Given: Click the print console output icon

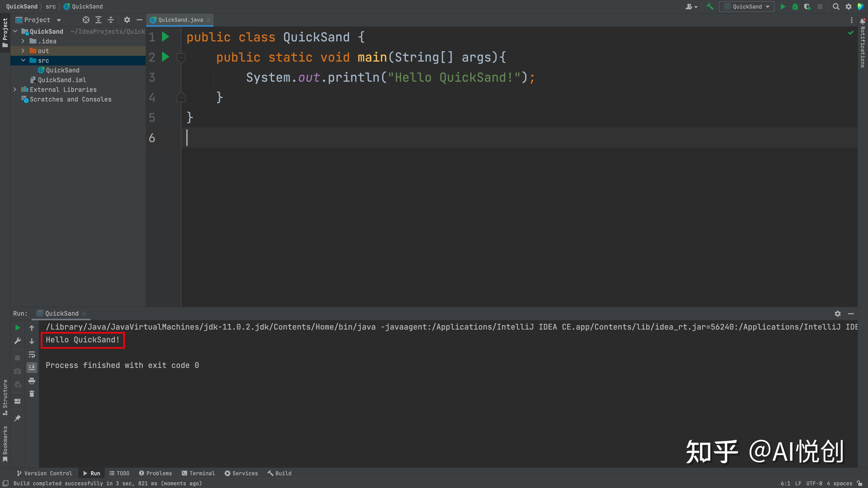Looking at the screenshot, I should [x=32, y=381].
